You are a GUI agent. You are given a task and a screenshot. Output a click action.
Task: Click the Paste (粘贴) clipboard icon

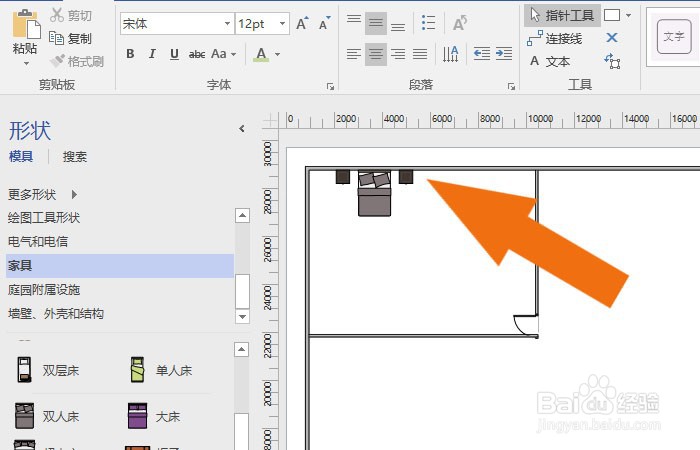(x=25, y=24)
